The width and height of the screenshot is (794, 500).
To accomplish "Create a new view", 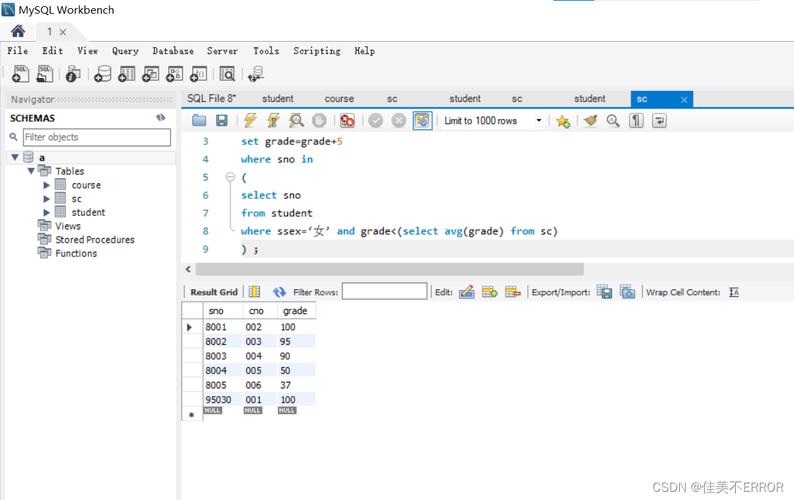I will 150,74.
